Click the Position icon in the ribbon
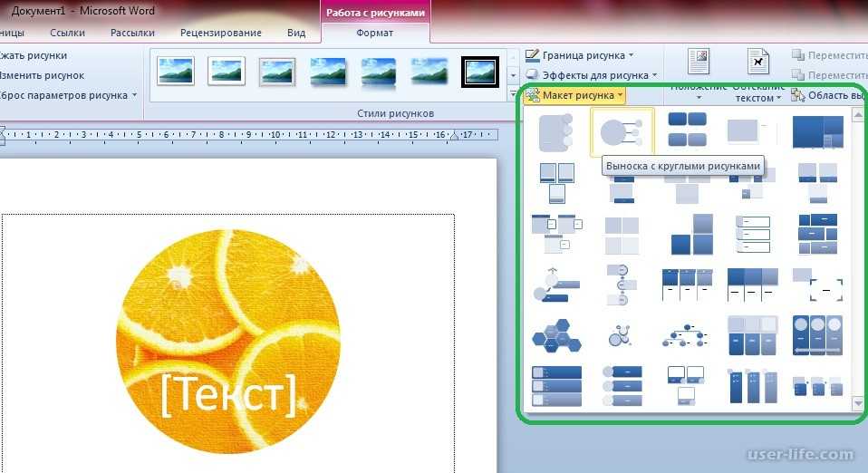Image resolution: width=868 pixels, height=473 pixels. [x=699, y=62]
